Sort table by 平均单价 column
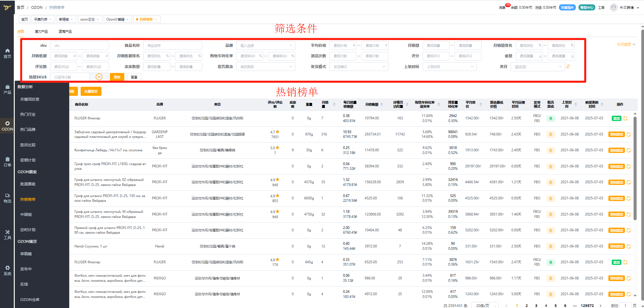This screenshot has width=644, height=308. (x=480, y=105)
